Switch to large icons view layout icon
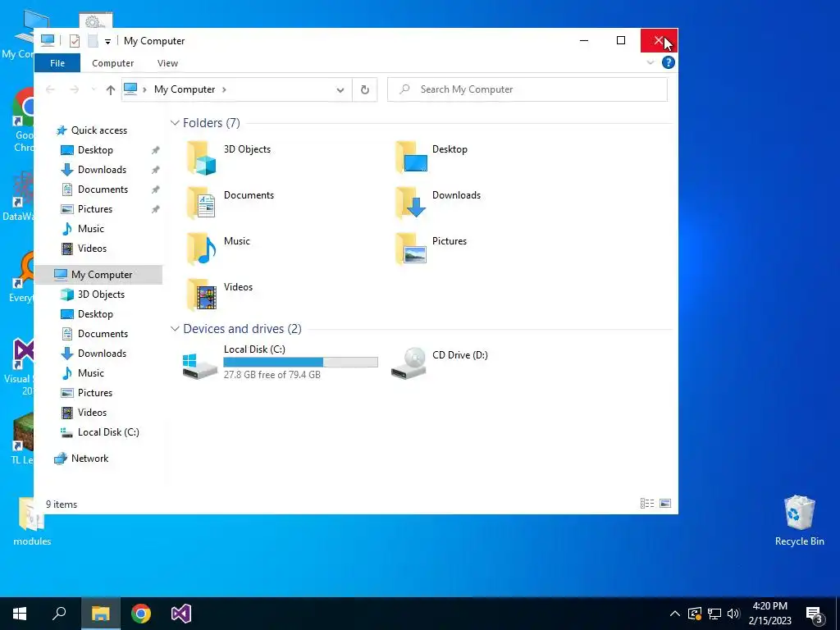 665,504
